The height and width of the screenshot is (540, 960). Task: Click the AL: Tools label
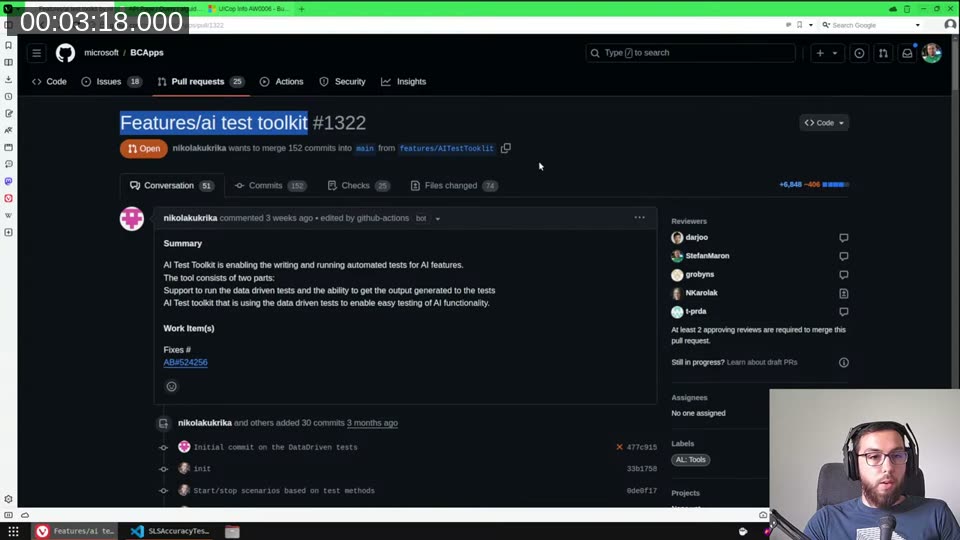pyautogui.click(x=691, y=460)
